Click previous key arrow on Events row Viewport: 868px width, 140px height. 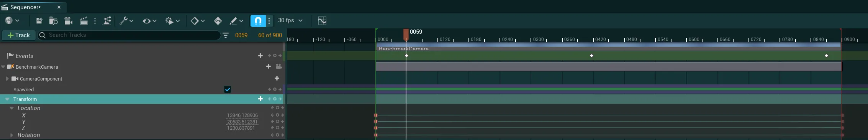click(270, 56)
